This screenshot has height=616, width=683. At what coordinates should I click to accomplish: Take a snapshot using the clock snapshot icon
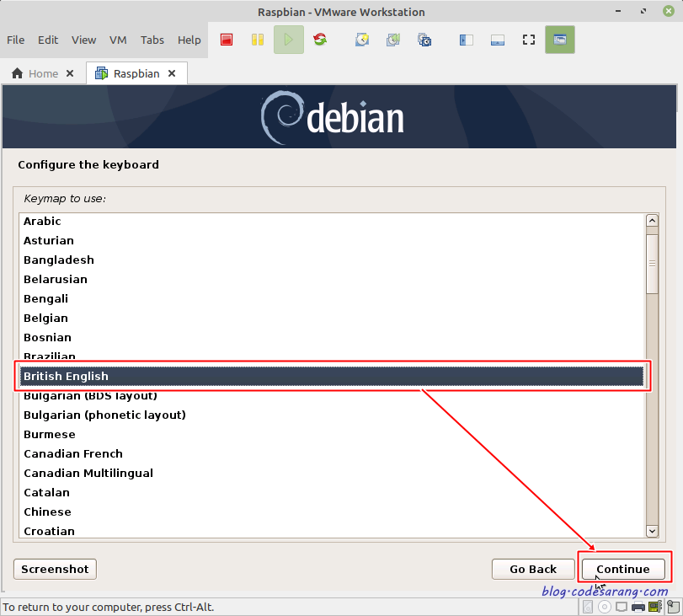pyautogui.click(x=362, y=40)
